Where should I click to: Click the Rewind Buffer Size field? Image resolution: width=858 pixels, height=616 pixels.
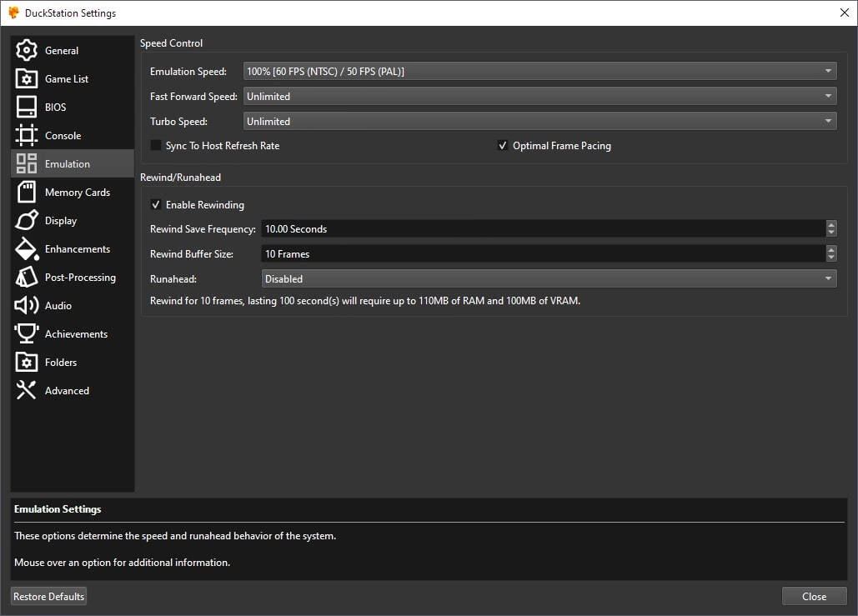[x=542, y=254]
